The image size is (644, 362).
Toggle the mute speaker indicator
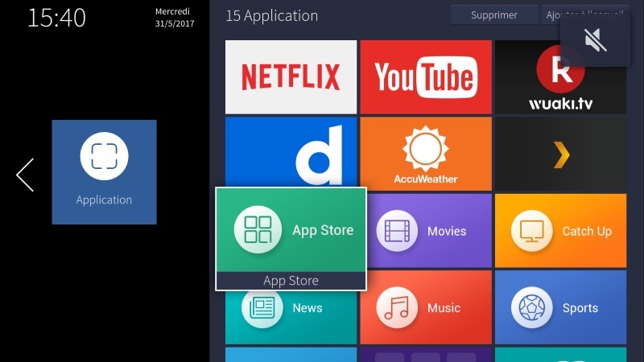(595, 39)
